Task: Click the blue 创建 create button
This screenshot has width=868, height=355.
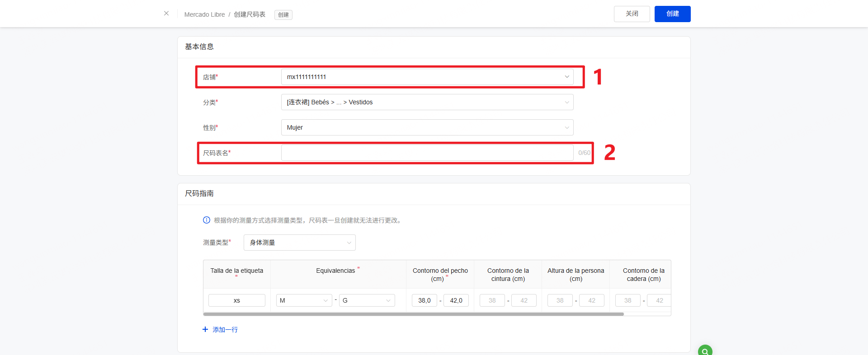Action: [672, 14]
